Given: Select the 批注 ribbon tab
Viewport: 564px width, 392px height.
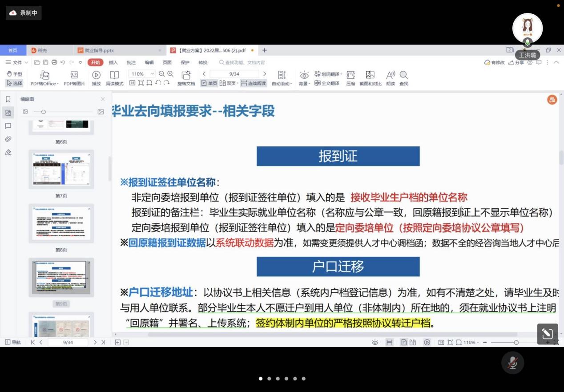Looking at the screenshot, I should (131, 63).
